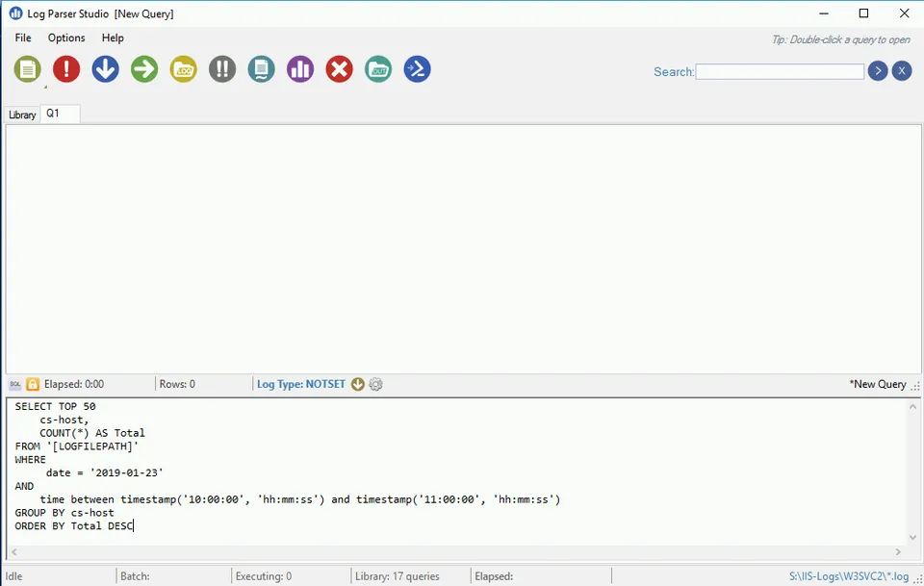Click inside the Search text field
This screenshot has width=924, height=586.
pyautogui.click(x=780, y=71)
